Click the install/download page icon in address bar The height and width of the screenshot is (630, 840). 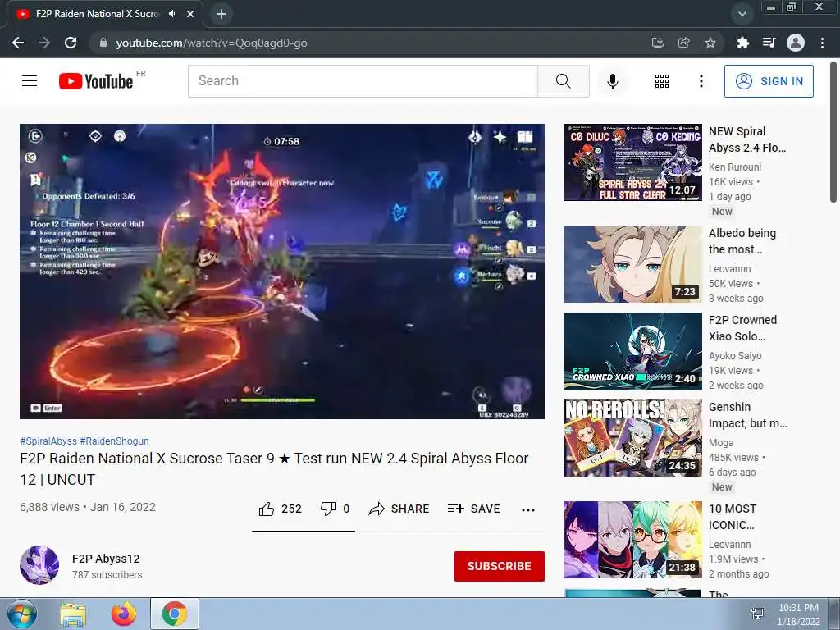point(658,43)
